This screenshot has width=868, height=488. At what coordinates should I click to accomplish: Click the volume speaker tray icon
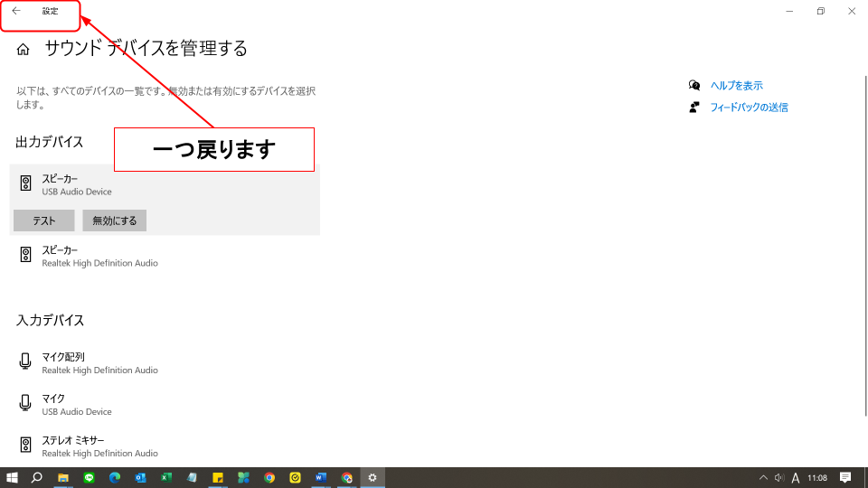click(779, 477)
